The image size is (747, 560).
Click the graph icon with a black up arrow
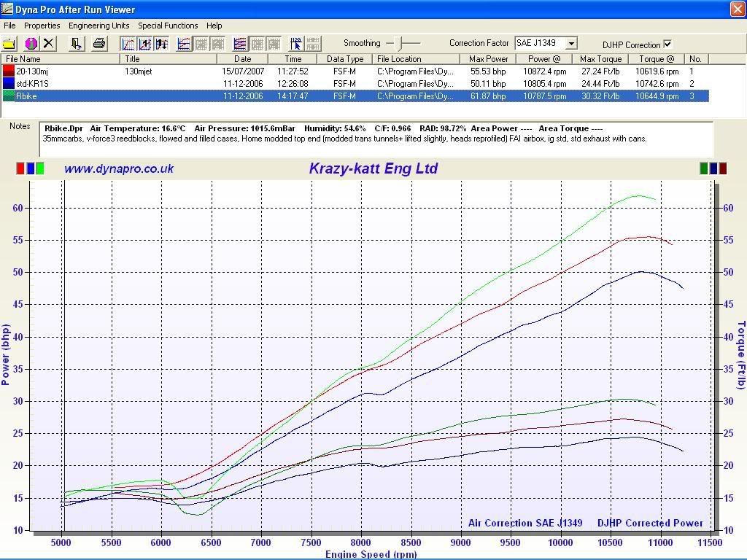[x=145, y=44]
